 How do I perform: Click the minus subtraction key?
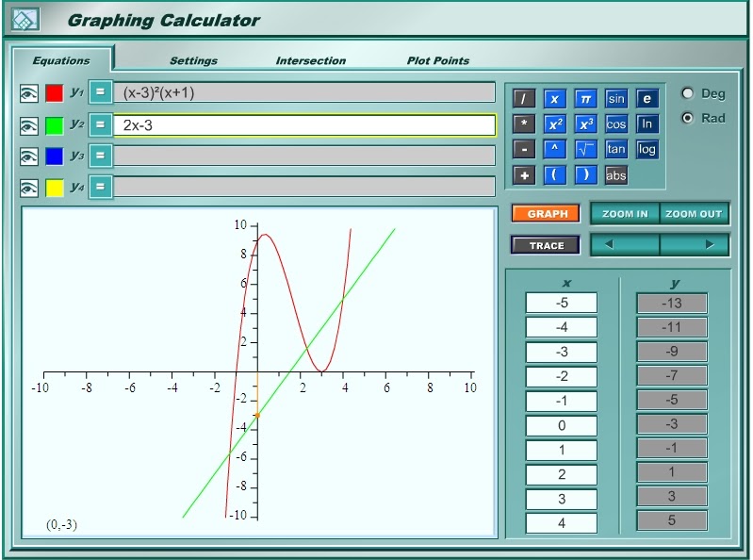pos(524,149)
